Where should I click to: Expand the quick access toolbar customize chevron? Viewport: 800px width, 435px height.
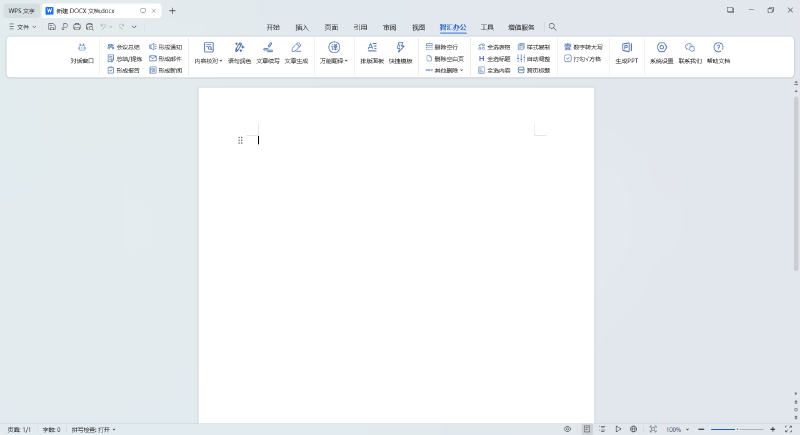134,27
